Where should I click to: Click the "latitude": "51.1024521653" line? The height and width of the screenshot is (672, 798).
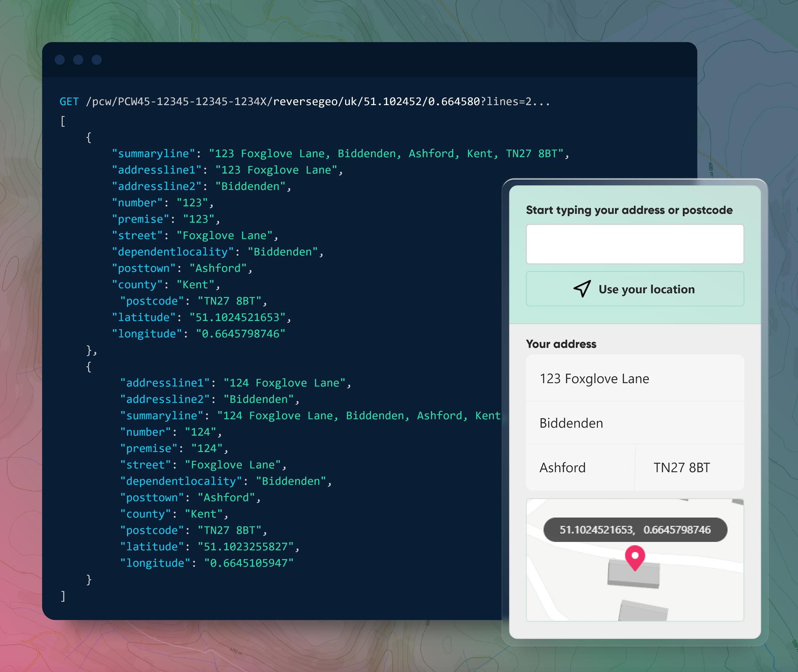[201, 318]
